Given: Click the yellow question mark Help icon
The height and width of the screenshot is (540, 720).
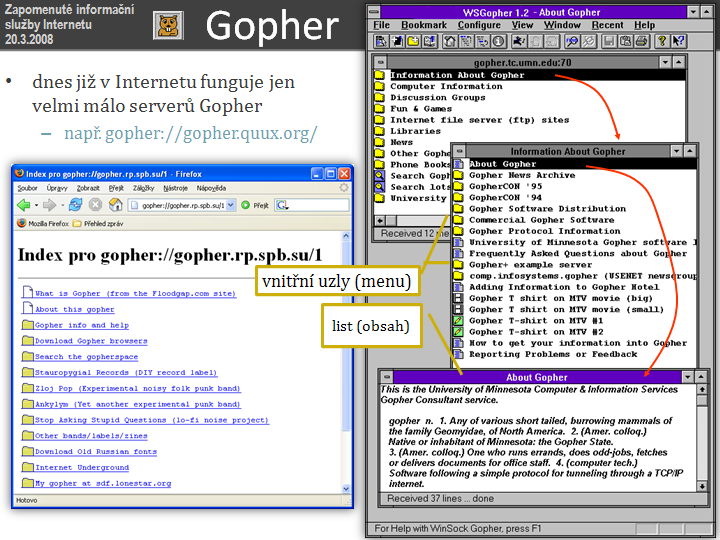Looking at the screenshot, I should pyautogui.click(x=662, y=41).
